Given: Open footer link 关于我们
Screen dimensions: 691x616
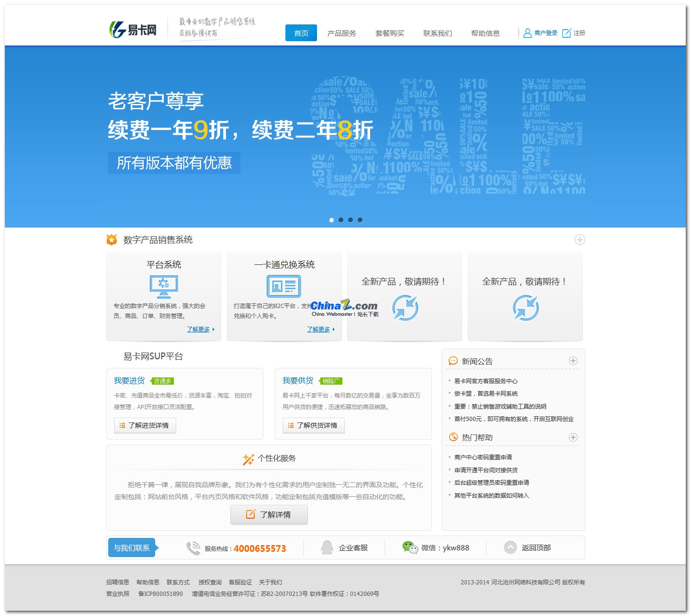Looking at the screenshot, I should (x=271, y=582).
